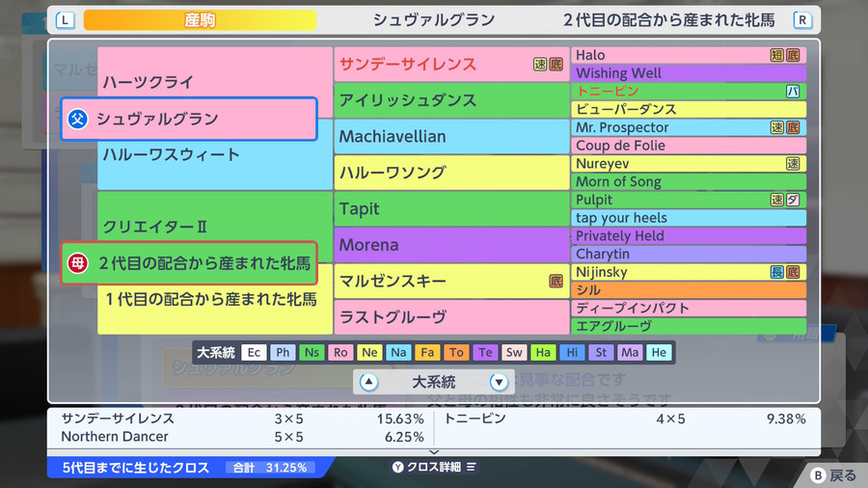Select Coup de Folie pedigree cell
The image size is (868, 488).
coord(689,146)
